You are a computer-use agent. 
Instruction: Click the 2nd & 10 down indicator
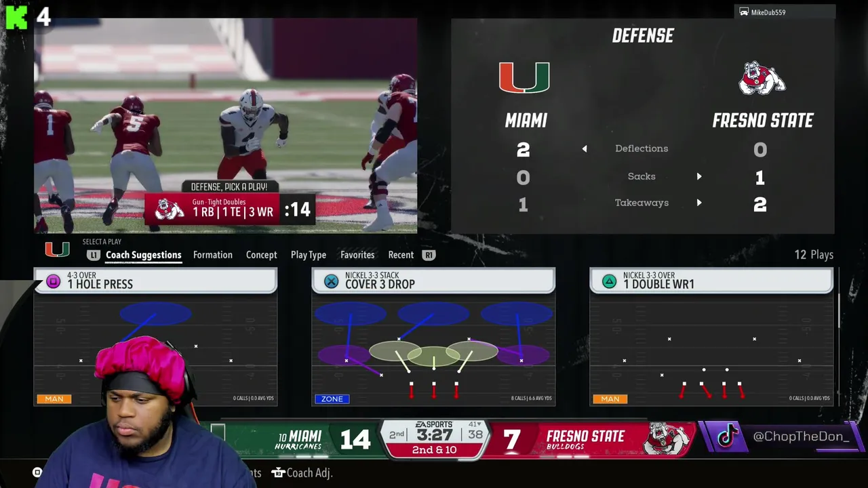pyautogui.click(x=434, y=450)
